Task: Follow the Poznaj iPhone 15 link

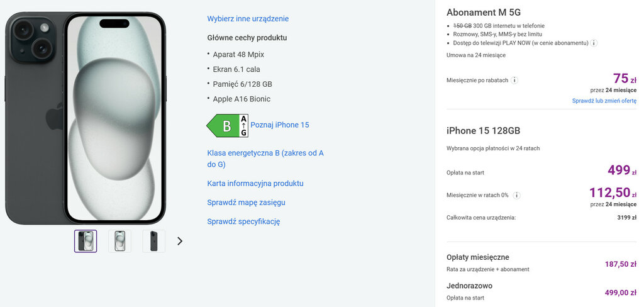Action: click(x=280, y=125)
